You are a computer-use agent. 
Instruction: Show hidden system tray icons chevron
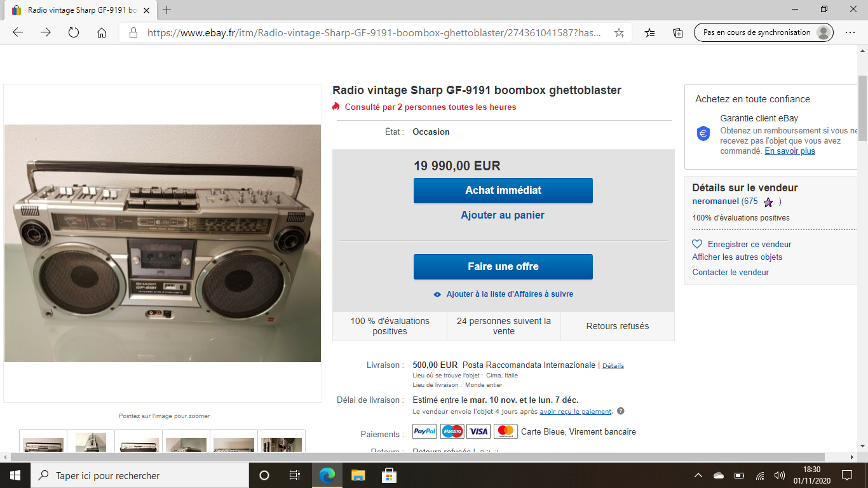pos(698,475)
